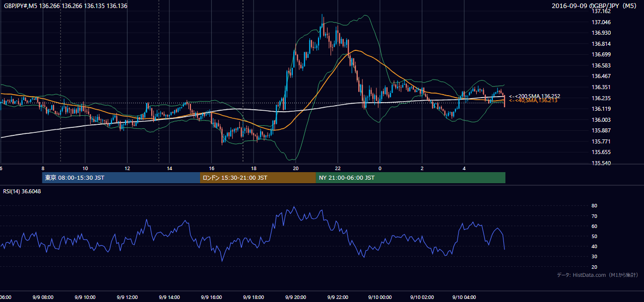Click the 200 SMA 136.252 label
Image resolution: width=644 pixels, height=302 pixels.
click(535, 96)
